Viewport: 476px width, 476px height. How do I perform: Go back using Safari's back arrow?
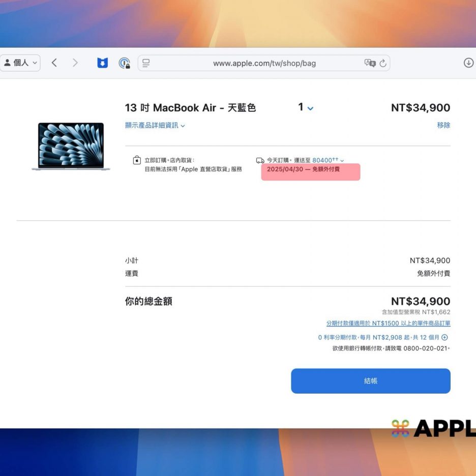[x=54, y=63]
